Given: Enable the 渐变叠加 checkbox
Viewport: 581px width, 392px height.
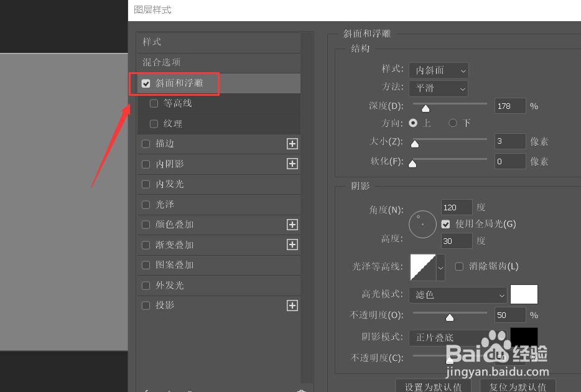Looking at the screenshot, I should (x=146, y=245).
